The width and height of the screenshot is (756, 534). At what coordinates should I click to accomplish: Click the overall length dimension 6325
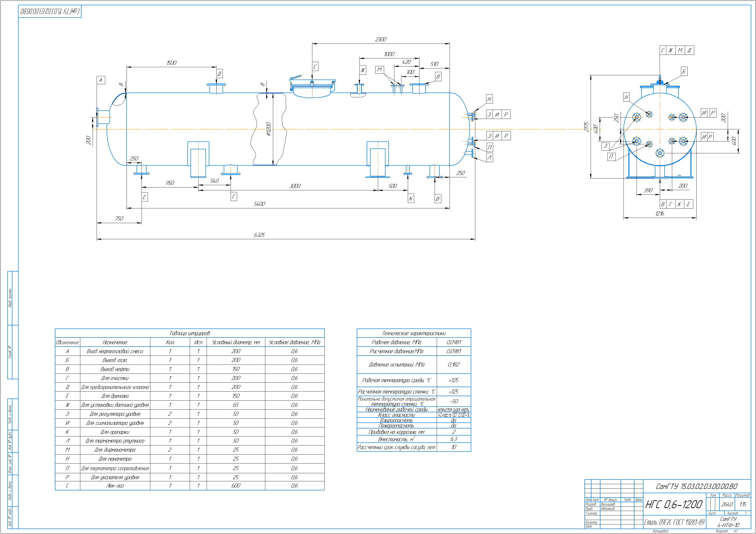[259, 235]
